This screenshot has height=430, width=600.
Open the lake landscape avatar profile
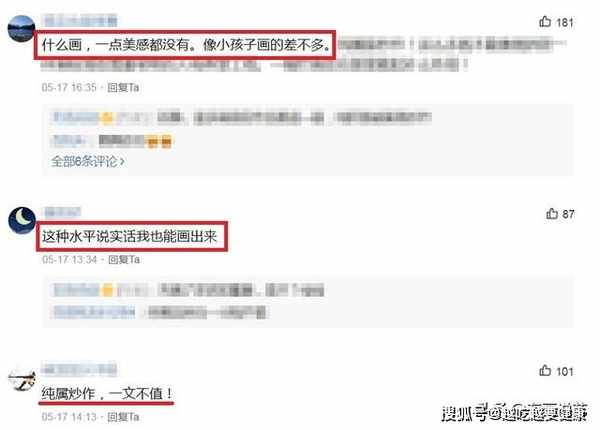click(x=21, y=29)
